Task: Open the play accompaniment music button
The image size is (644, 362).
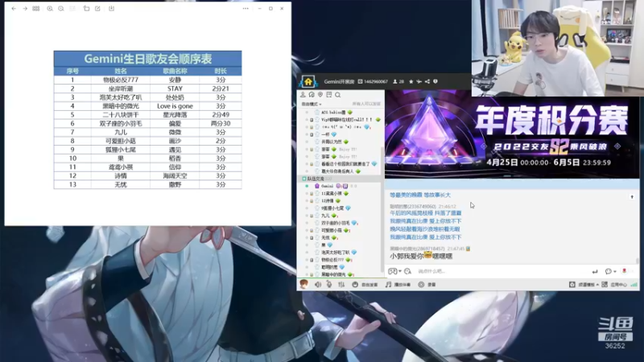Action: click(x=398, y=285)
